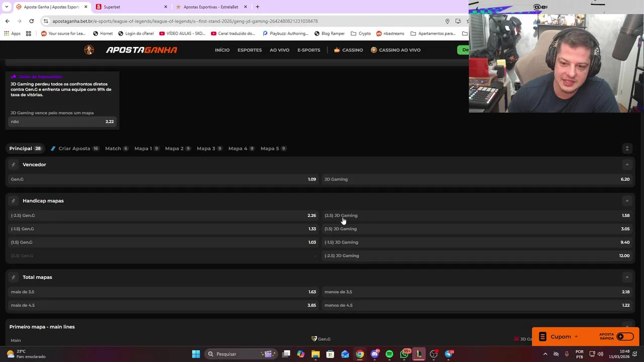Select menos de 4.5 at 1.22
Screen dimensions: 644x362
click(477, 305)
